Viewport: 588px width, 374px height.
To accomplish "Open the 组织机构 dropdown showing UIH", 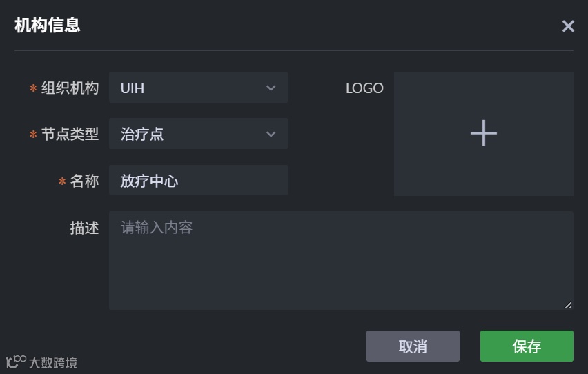I will click(186, 88).
